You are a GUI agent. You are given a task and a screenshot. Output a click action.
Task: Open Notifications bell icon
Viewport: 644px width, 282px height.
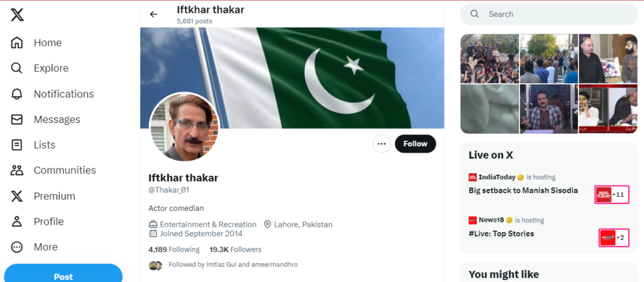16,94
